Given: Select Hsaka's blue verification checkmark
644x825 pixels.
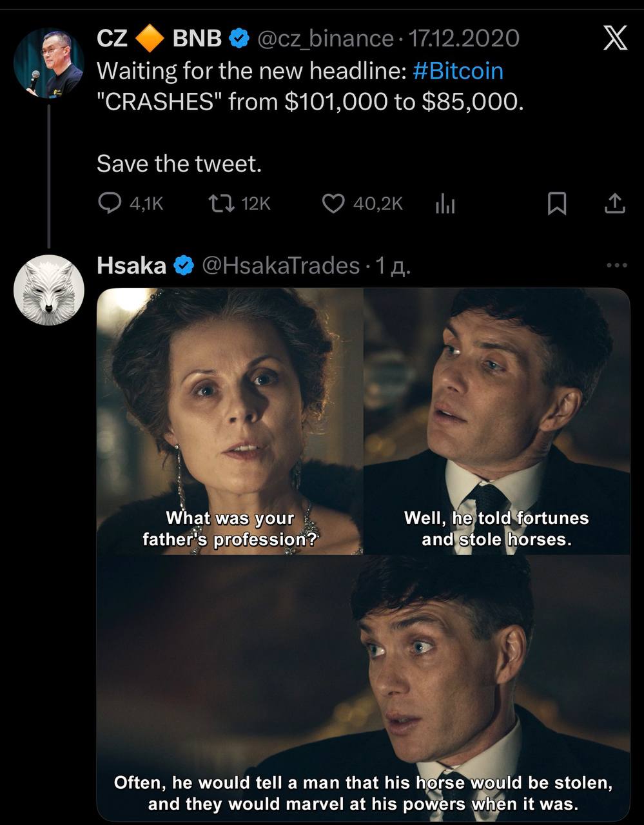Looking at the screenshot, I should tap(184, 264).
